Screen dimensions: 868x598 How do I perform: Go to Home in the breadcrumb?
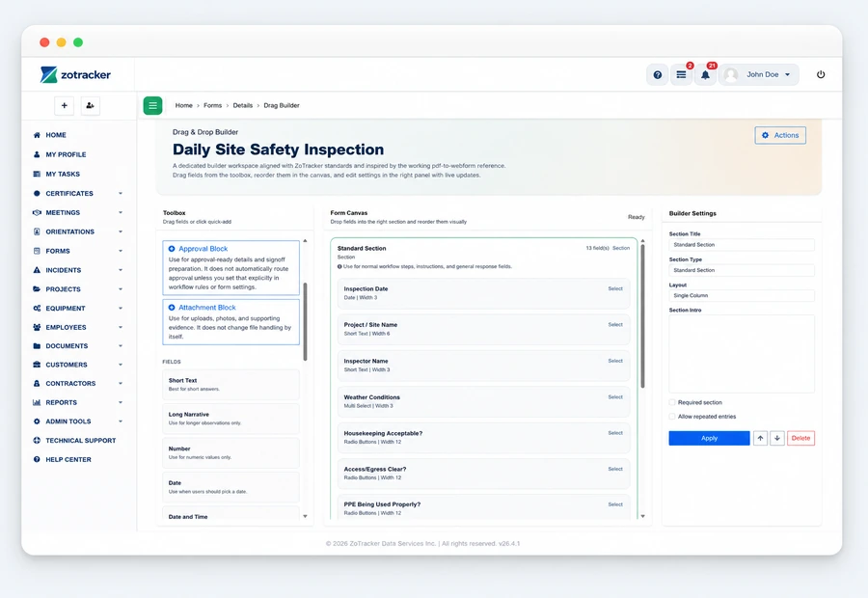pyautogui.click(x=184, y=105)
